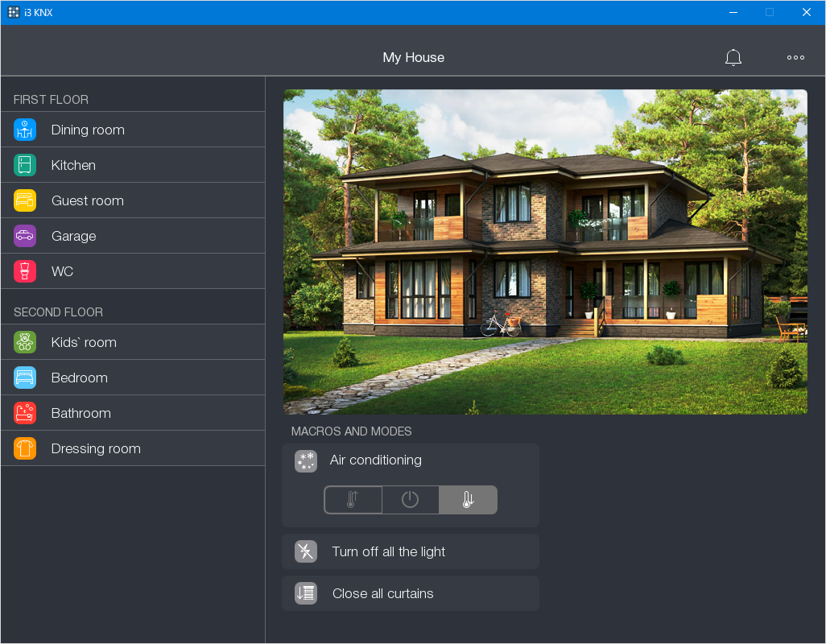The height and width of the screenshot is (644, 826).
Task: Activate the Close all curtains macro
Action: click(411, 592)
